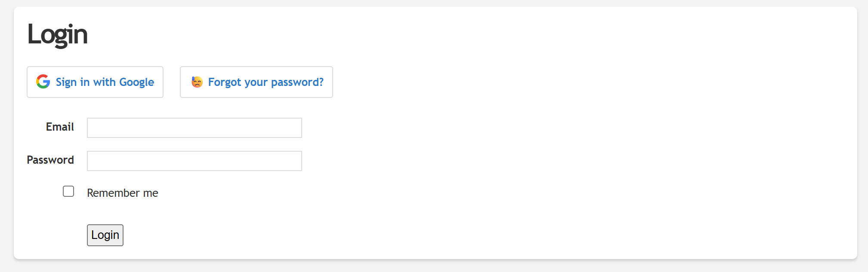
Task: Click the Email field label
Action: (60, 127)
